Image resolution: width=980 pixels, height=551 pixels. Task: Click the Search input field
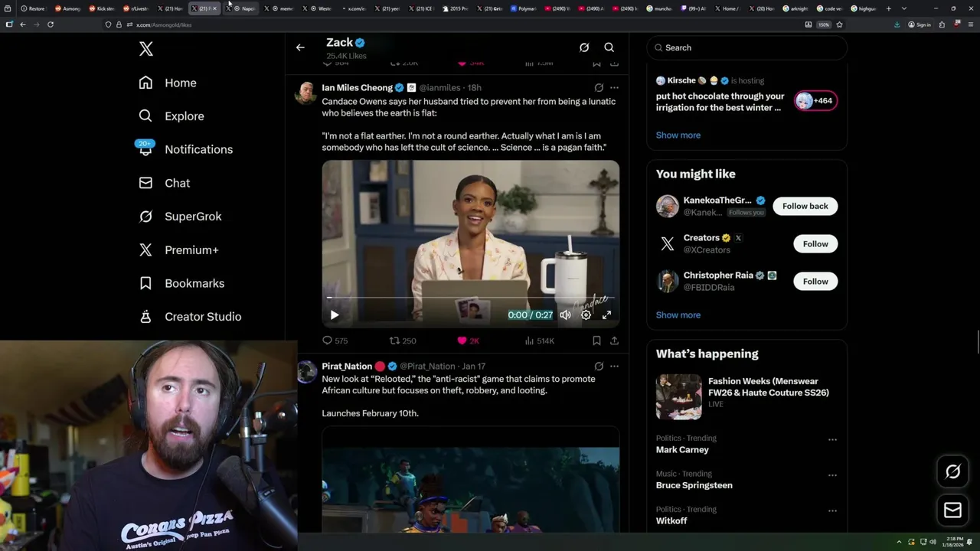click(746, 47)
